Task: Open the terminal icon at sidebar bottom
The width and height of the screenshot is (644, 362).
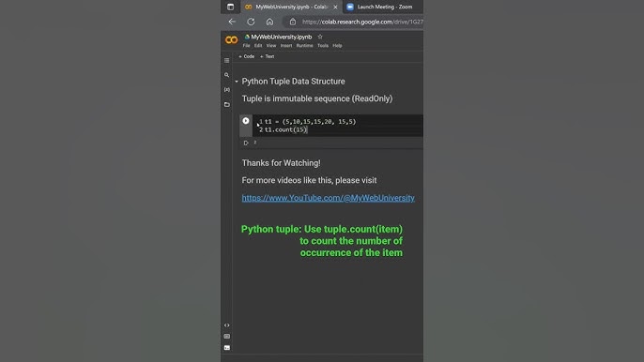Action: coord(227,348)
